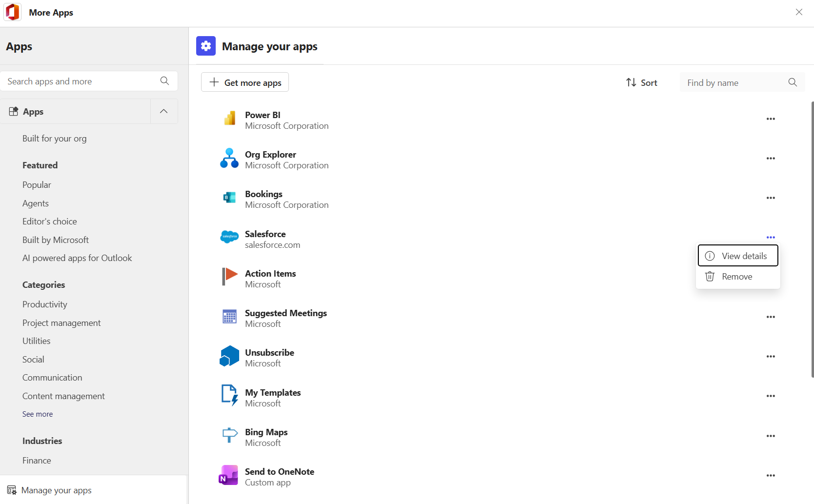Click the Salesforce cloud icon
814x504 pixels.
pyautogui.click(x=229, y=237)
